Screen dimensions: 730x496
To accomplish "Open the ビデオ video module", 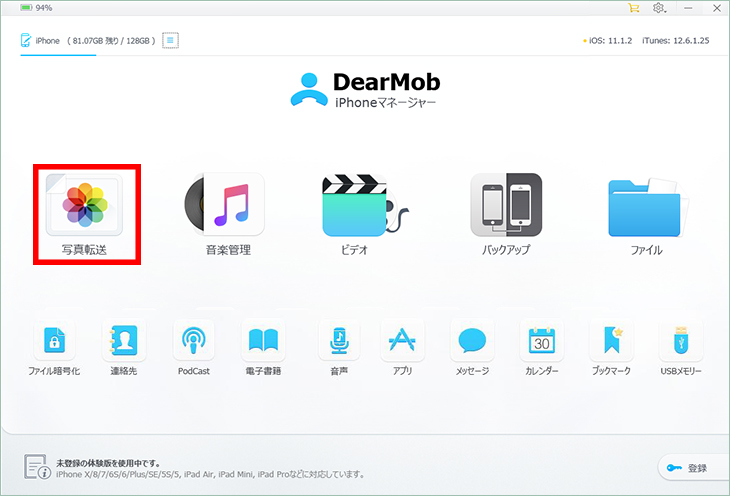I will tap(365, 214).
